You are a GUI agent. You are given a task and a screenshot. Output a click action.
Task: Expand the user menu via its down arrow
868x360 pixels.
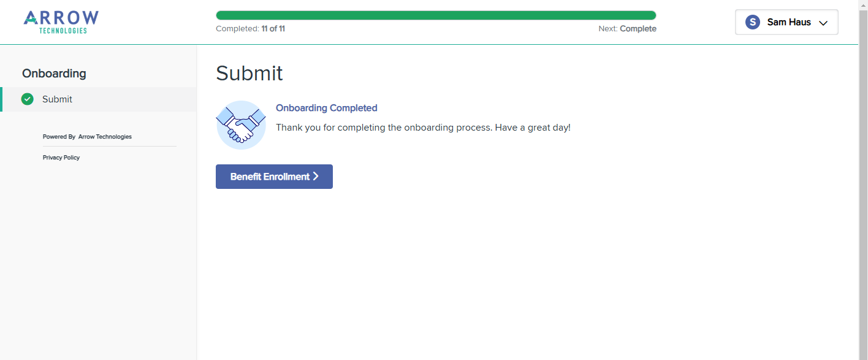coord(822,22)
